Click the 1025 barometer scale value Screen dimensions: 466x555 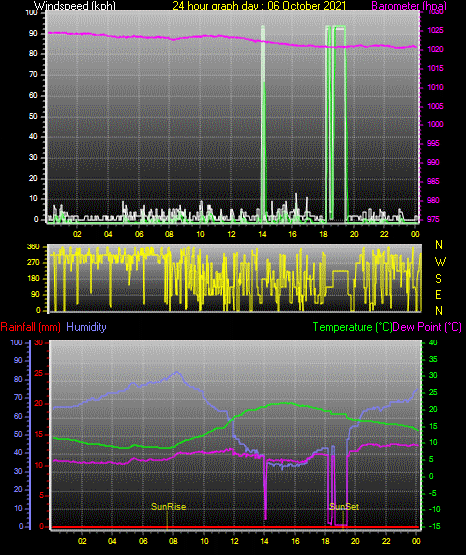tap(435, 30)
